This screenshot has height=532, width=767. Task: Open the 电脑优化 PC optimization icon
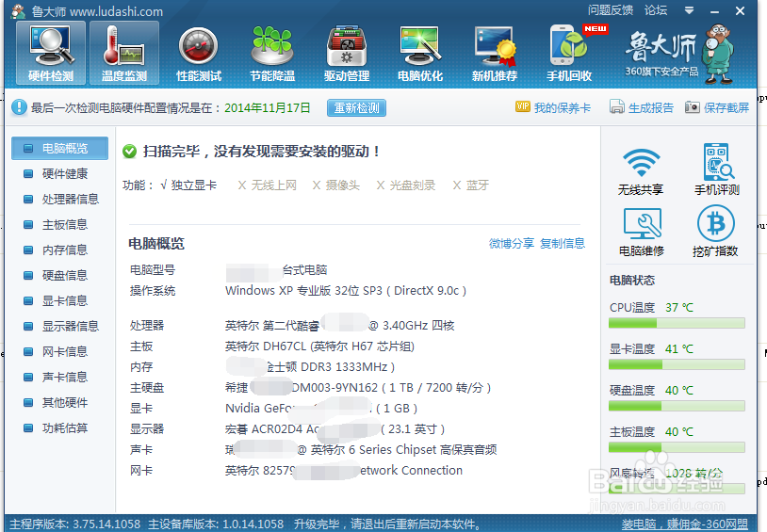[420, 54]
